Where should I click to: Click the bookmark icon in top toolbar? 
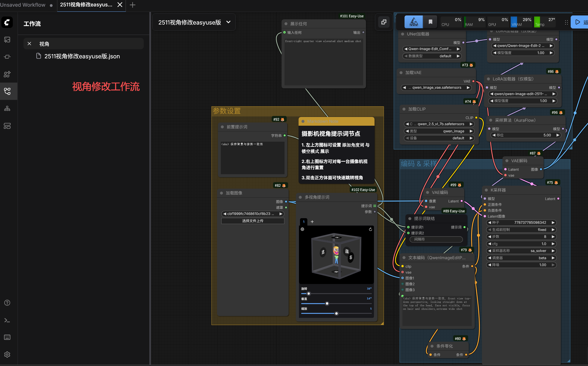coord(430,22)
